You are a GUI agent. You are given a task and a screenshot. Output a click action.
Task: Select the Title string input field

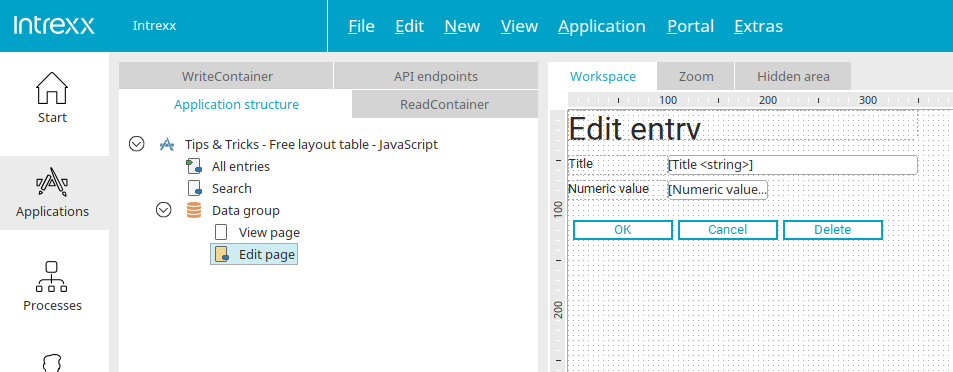coord(793,165)
